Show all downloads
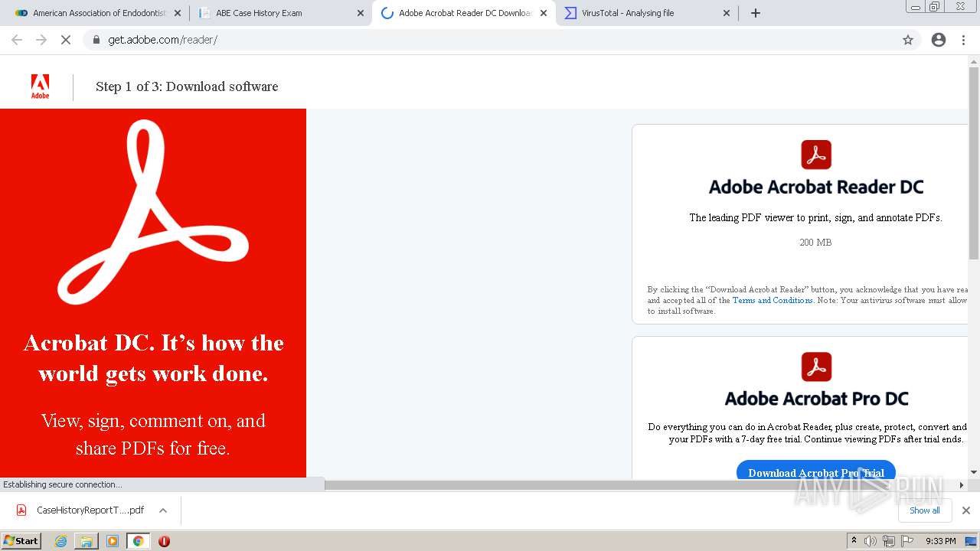This screenshot has width=980, height=551. pos(925,510)
